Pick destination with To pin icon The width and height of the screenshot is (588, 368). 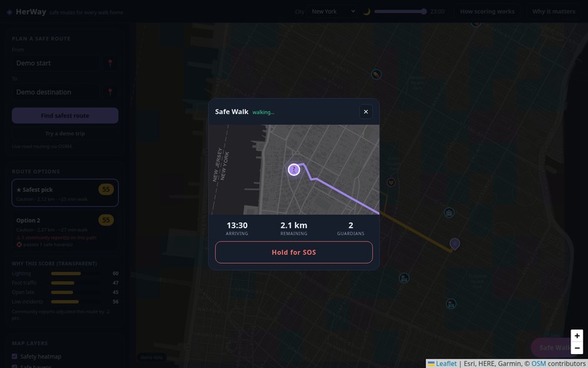[110, 92]
